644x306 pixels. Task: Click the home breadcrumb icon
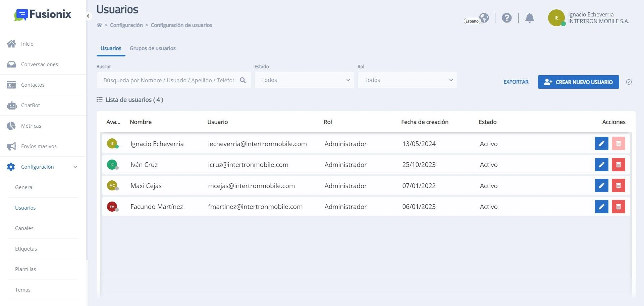click(x=99, y=25)
